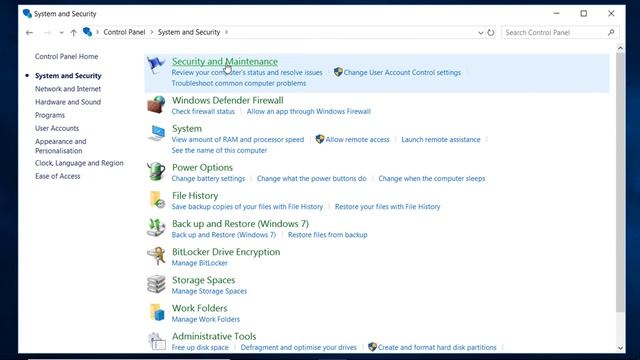Open the Administrative Tools icon

[157, 341]
